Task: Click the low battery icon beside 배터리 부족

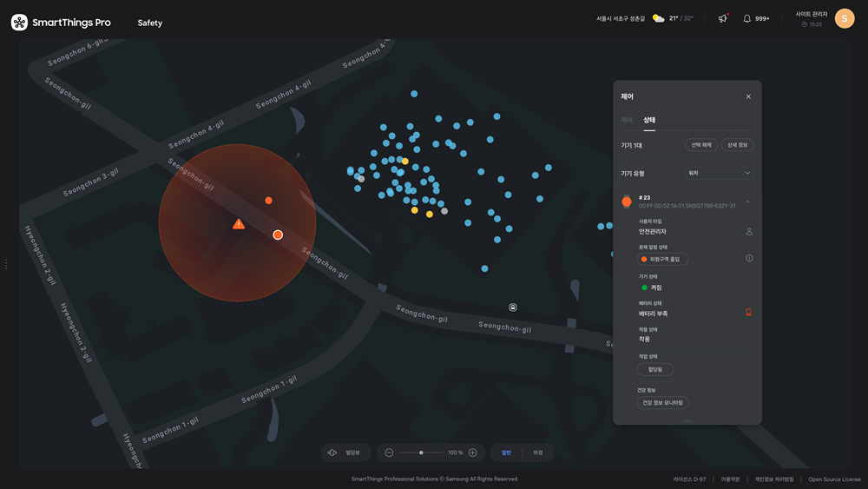Action: coord(748,312)
